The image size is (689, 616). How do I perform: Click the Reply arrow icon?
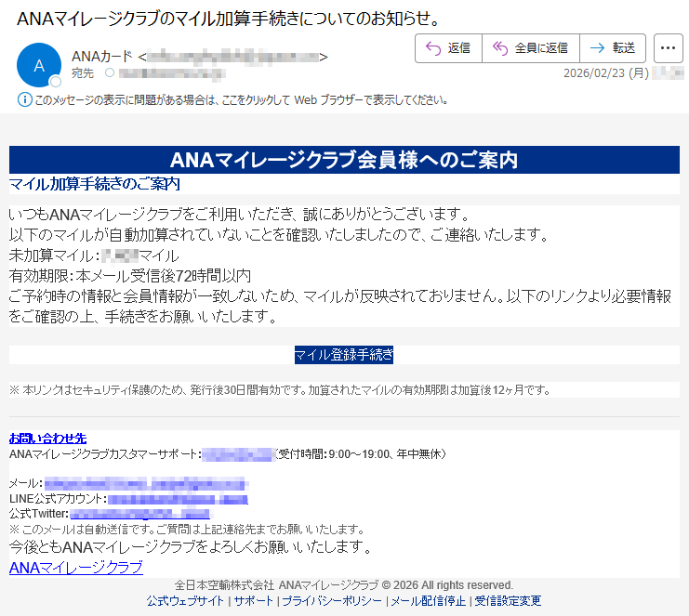pos(433,48)
